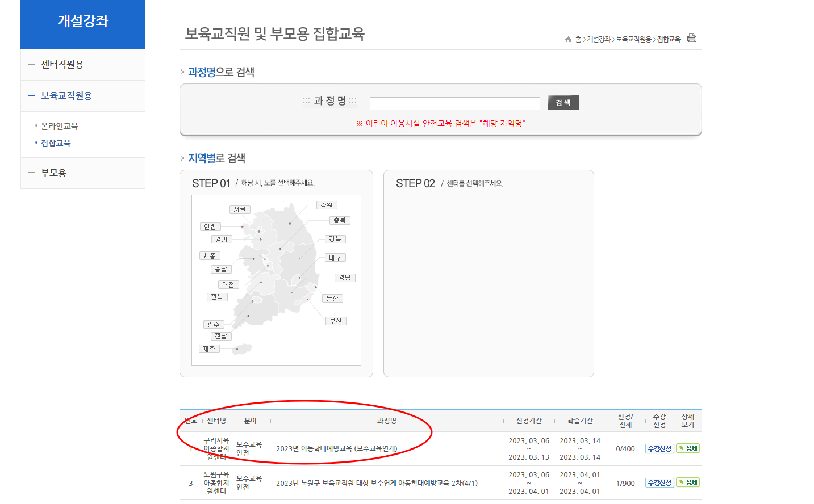Image resolution: width=814 pixels, height=504 pixels.
Task: Select 대전 on the region map
Action: (228, 285)
